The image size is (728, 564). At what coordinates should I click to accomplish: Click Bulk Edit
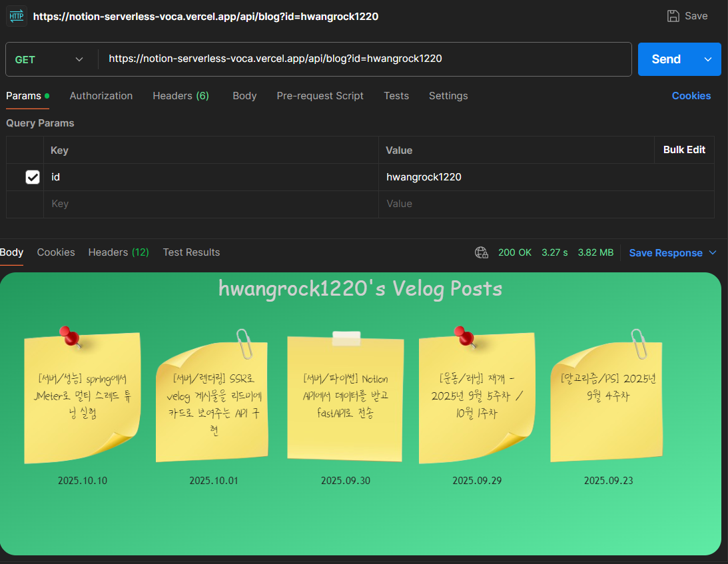tap(684, 149)
